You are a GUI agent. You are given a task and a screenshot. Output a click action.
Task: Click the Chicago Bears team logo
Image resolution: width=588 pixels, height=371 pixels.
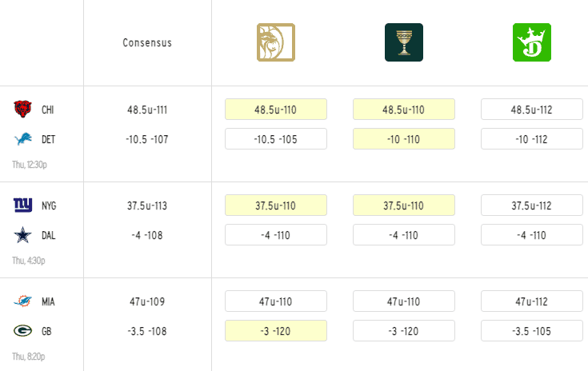[x=22, y=109]
